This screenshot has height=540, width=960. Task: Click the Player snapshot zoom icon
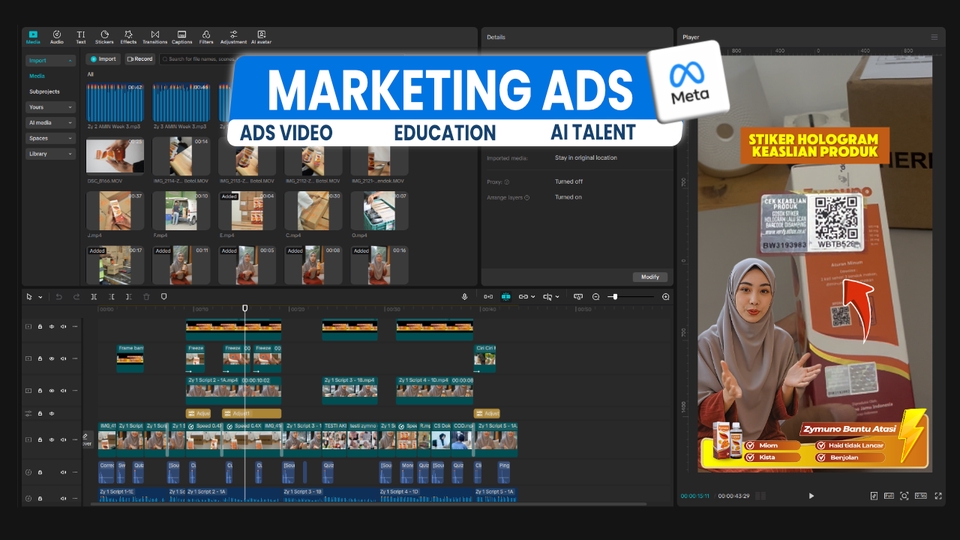point(904,496)
